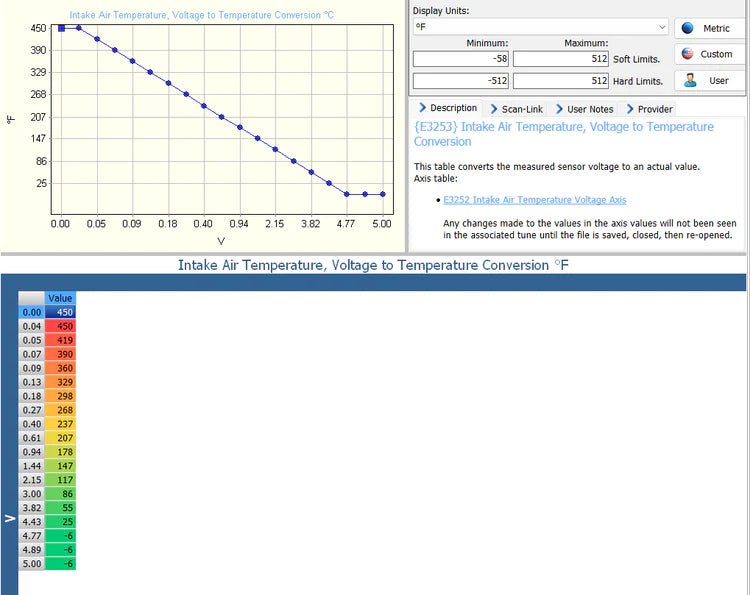Switch to the Description tab
Image resolution: width=750 pixels, height=595 pixels.
[447, 108]
